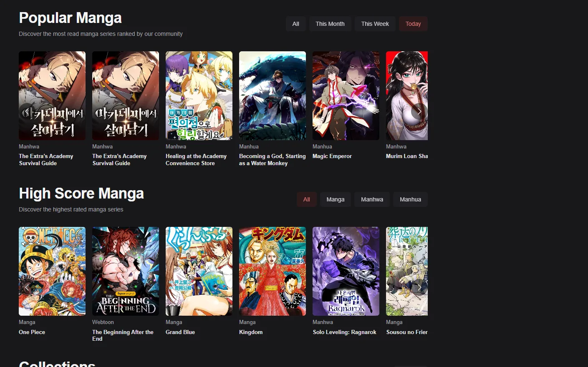The image size is (588, 367).
Task: Open the Kingdom cover image
Action: pyautogui.click(x=273, y=271)
